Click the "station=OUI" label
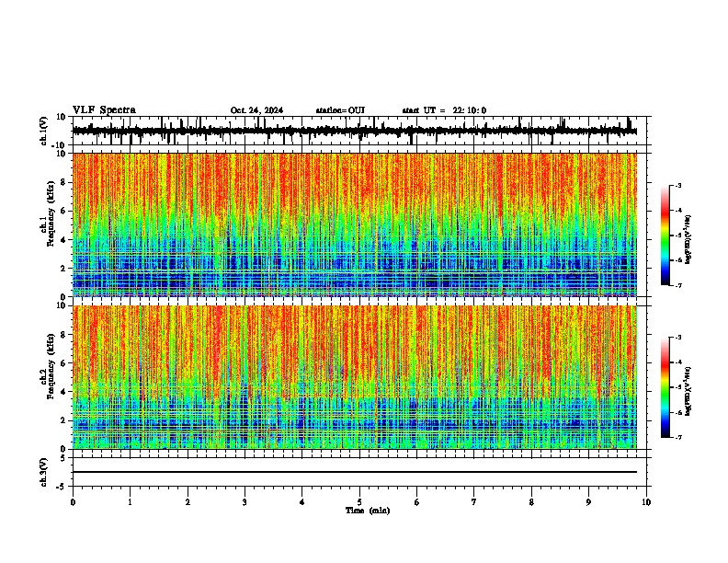This screenshot has width=728, height=563. (340, 110)
